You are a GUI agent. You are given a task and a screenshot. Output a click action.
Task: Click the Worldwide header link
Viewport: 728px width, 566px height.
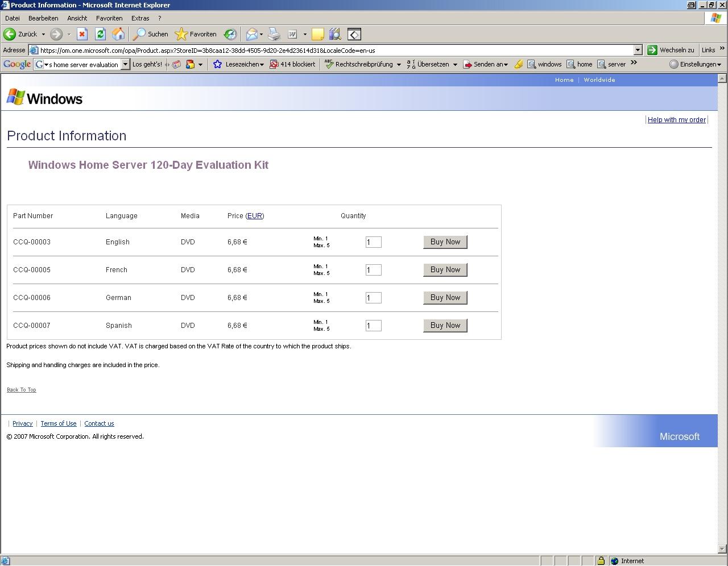599,80
